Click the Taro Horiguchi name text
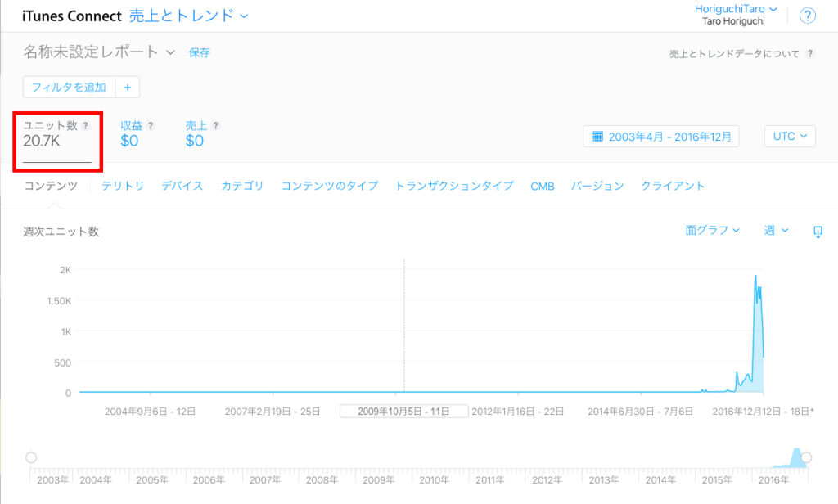The height and width of the screenshot is (504, 838). tap(733, 21)
